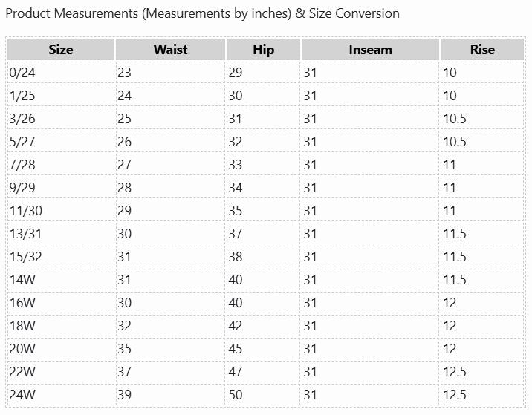Viewport: 532px width, 415px height.
Task: Click the 24W size cell
Action: [x=22, y=395]
